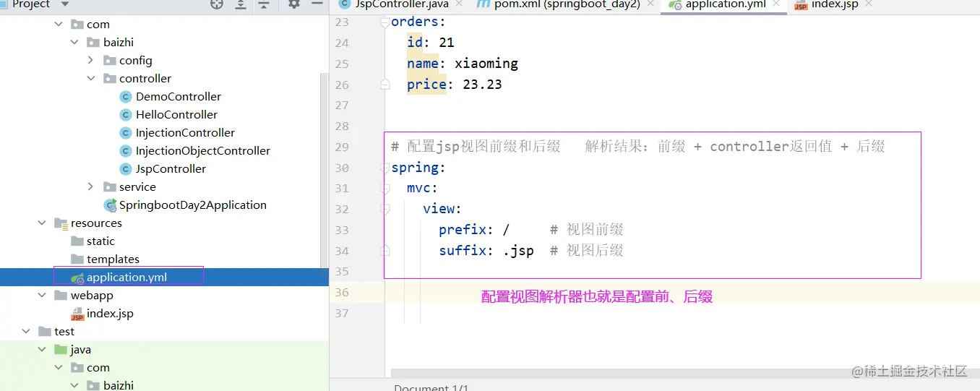Click the Collapse All icon in Project panel
980x391 pixels.
coord(264,4)
